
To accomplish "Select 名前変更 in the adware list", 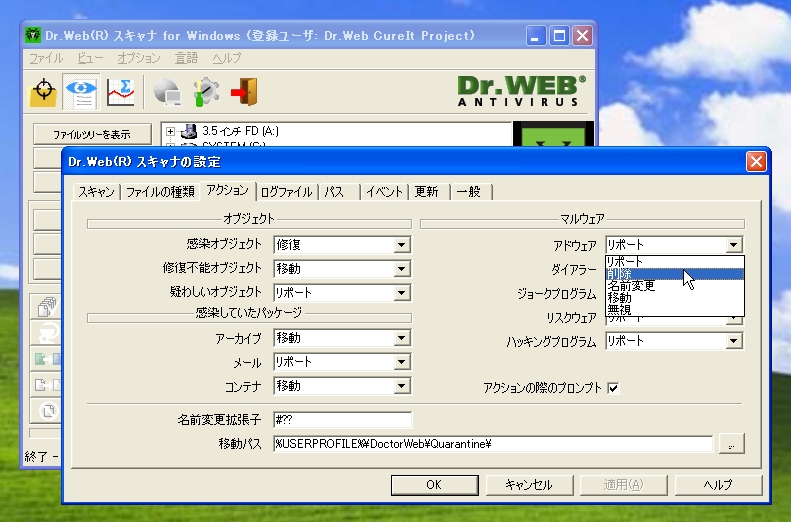I will tap(674, 286).
